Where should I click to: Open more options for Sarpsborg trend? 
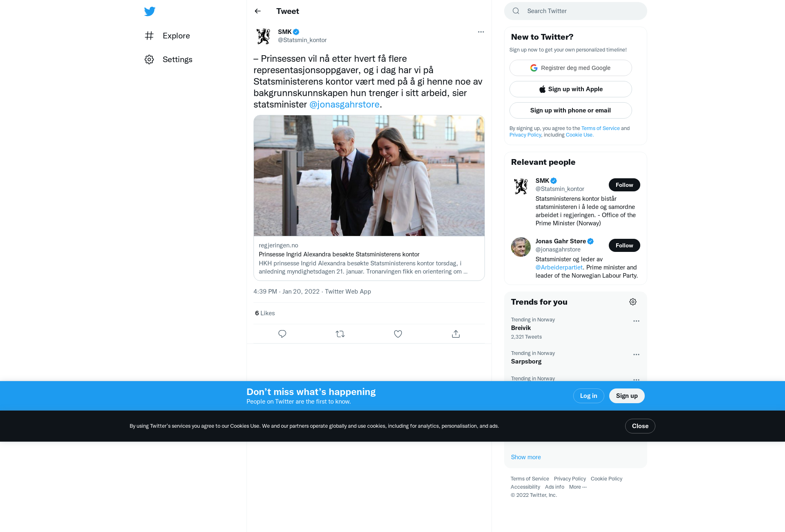pyautogui.click(x=636, y=355)
